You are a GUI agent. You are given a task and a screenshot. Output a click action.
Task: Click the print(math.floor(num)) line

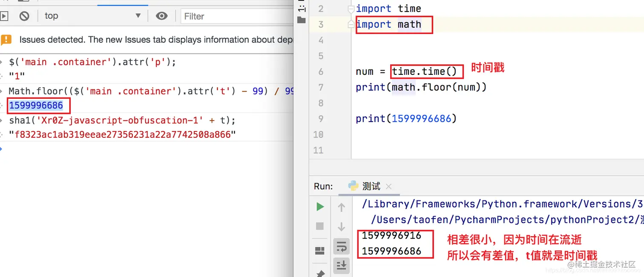tap(421, 87)
